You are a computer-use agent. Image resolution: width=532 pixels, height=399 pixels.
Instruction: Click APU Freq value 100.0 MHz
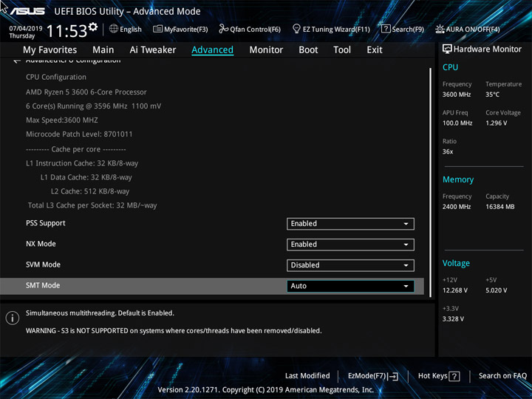point(457,123)
